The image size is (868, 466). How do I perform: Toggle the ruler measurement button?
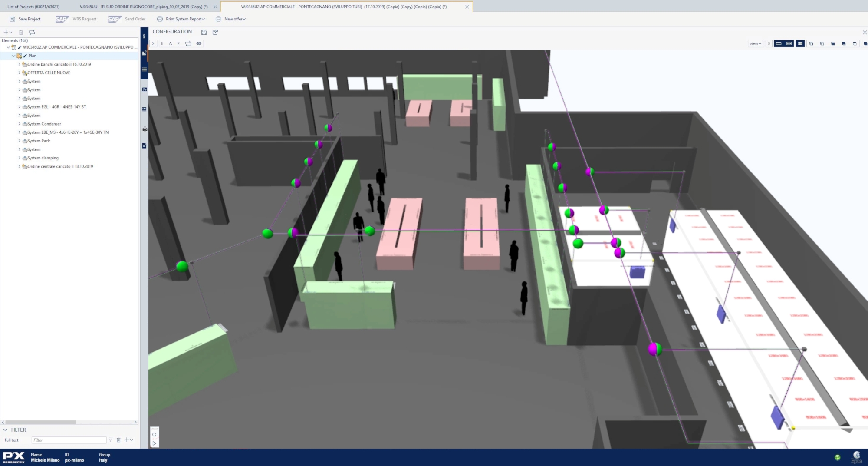(779, 43)
